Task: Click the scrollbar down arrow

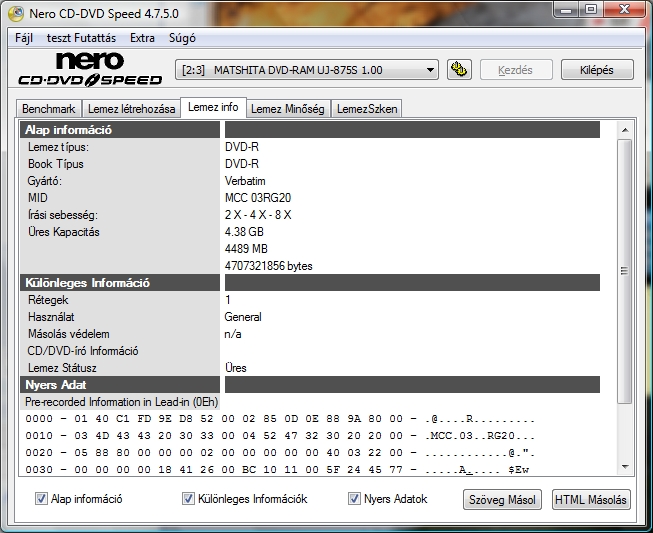Action: pos(625,467)
